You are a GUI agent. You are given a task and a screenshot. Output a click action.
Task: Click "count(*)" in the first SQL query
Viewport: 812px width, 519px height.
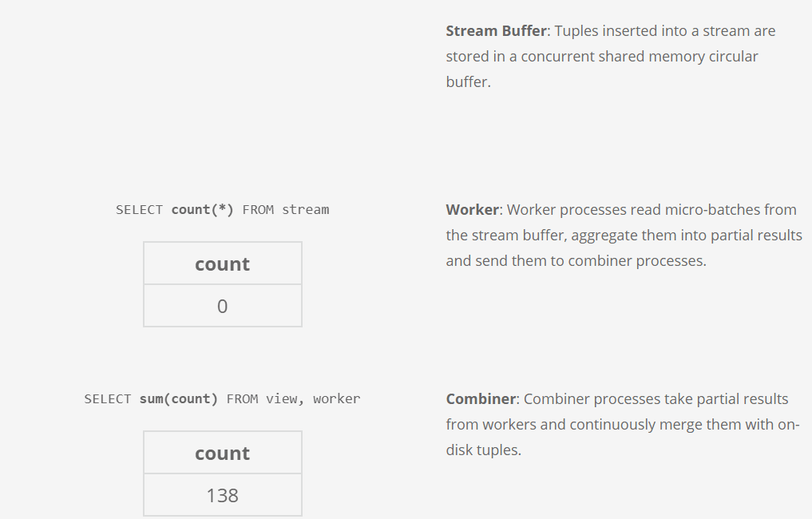tap(203, 210)
